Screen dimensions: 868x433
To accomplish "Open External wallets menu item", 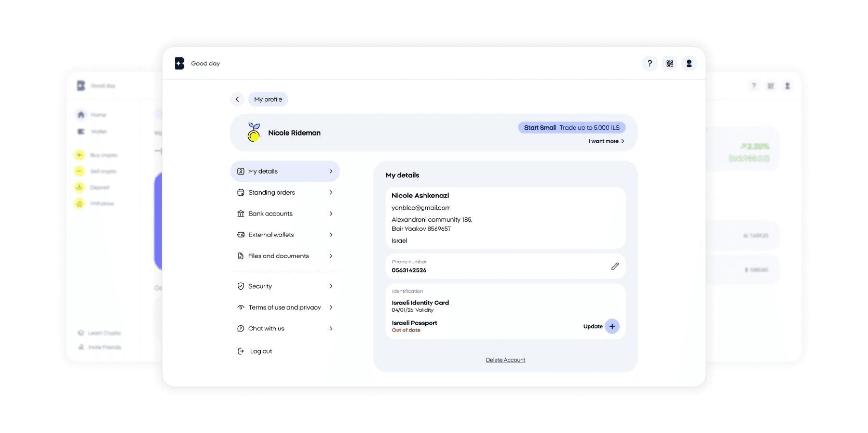I will 285,235.
